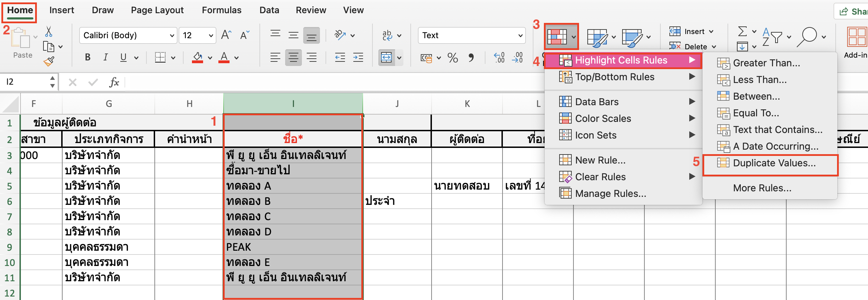
Task: Decrease font size with small A
Action: tap(244, 35)
